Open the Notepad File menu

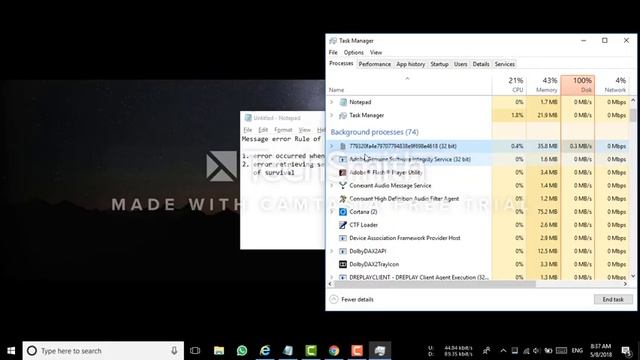[248, 130]
